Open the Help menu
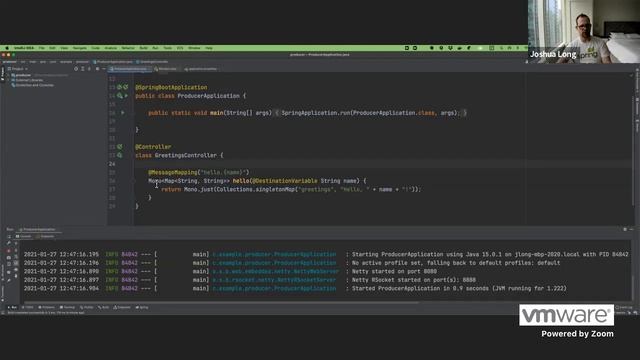640x360 pixels. [x=209, y=48]
